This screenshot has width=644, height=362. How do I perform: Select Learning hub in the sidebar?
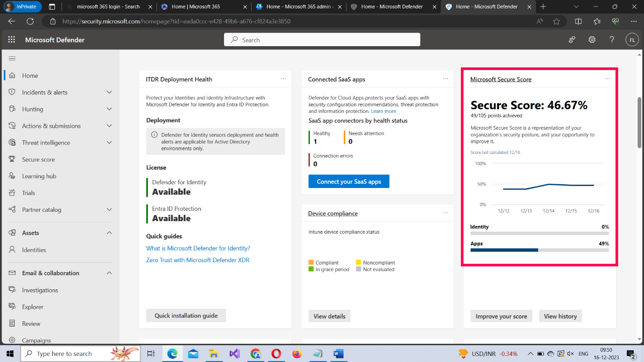[x=39, y=176]
